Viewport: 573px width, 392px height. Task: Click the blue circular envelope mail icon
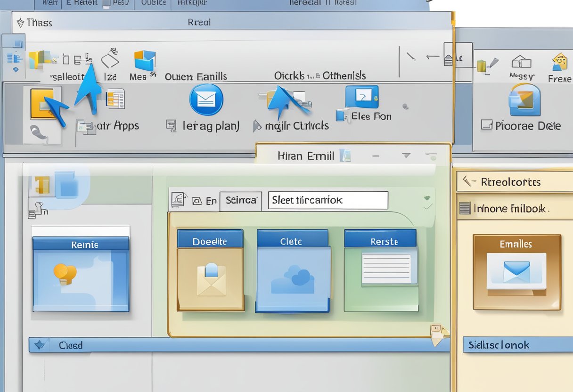pos(206,100)
